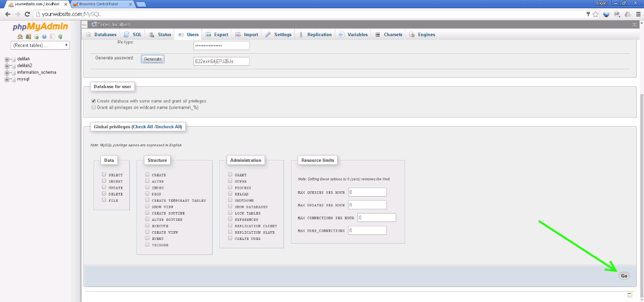This screenshot has width=644, height=302.
Task: Check Grant all privileges on wildcard name
Action: 94,108
